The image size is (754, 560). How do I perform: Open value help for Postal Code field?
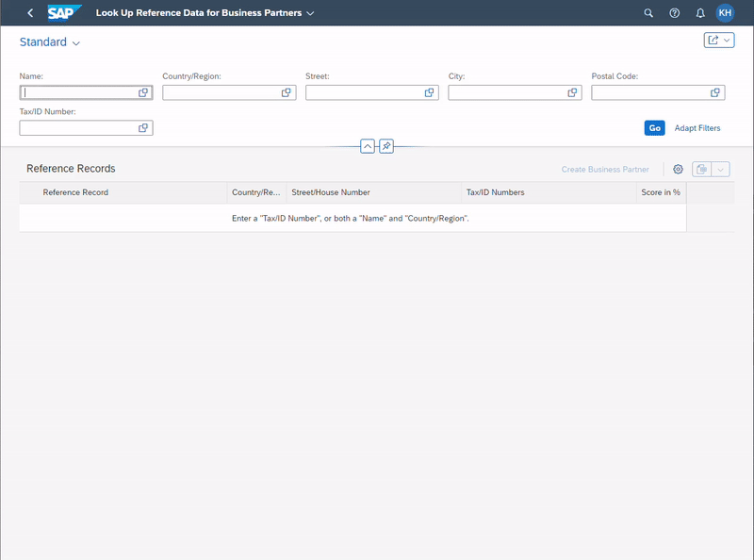click(715, 92)
